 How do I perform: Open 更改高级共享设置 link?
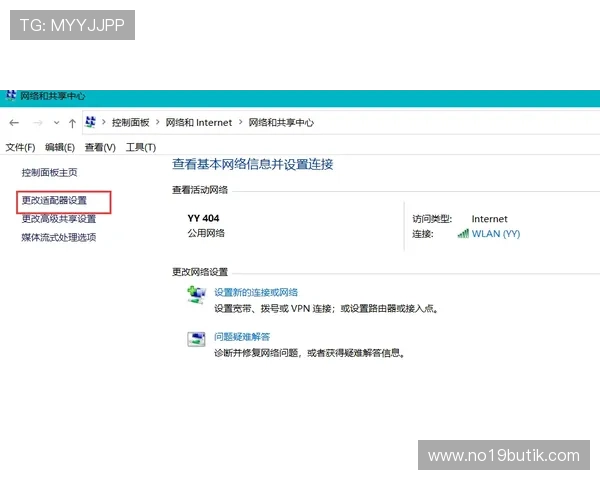[59, 219]
